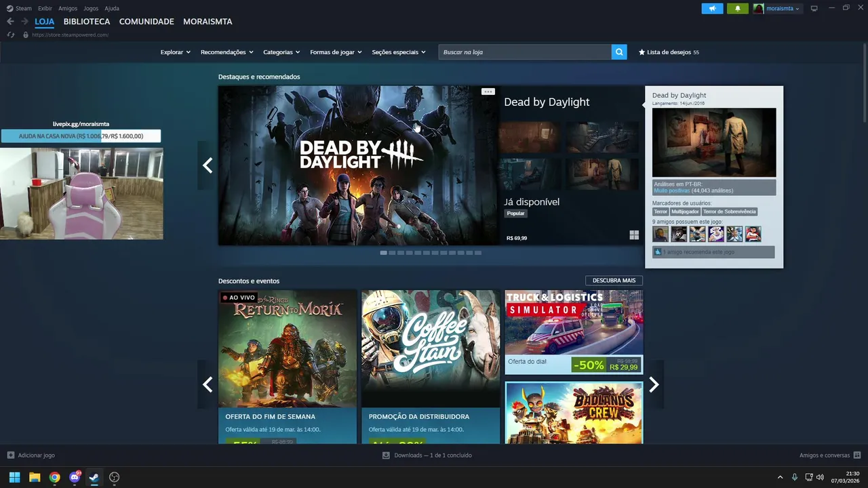Click the Windows platform icon near R$ 69,99
Image resolution: width=868 pixels, height=488 pixels.
[634, 235]
